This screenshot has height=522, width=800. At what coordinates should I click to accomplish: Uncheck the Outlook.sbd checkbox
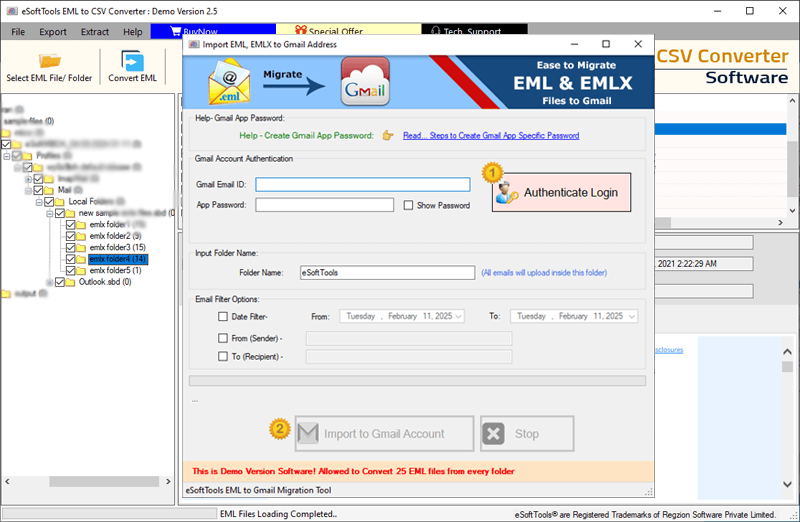click(60, 282)
